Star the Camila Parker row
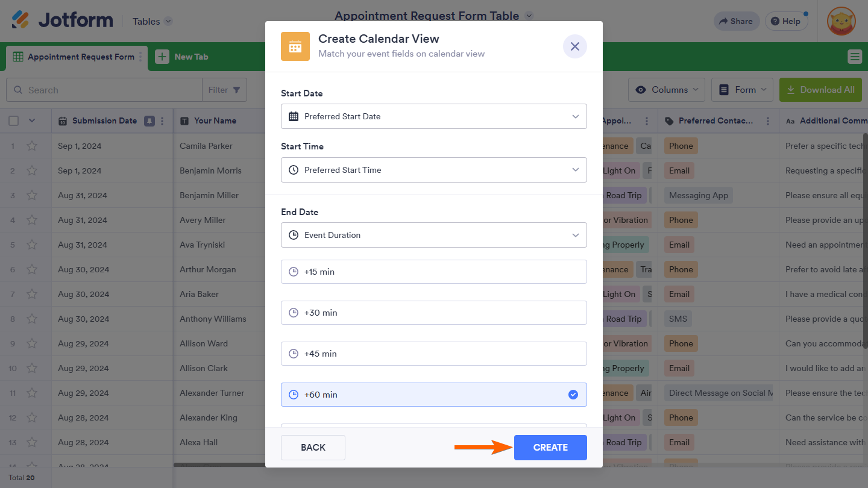The height and width of the screenshot is (488, 868). click(x=32, y=146)
